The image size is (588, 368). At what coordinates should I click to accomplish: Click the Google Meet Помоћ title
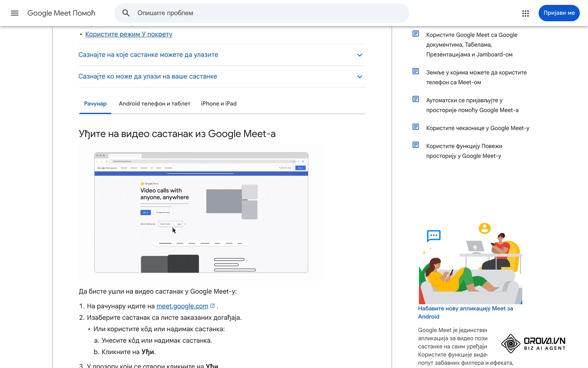tap(61, 13)
